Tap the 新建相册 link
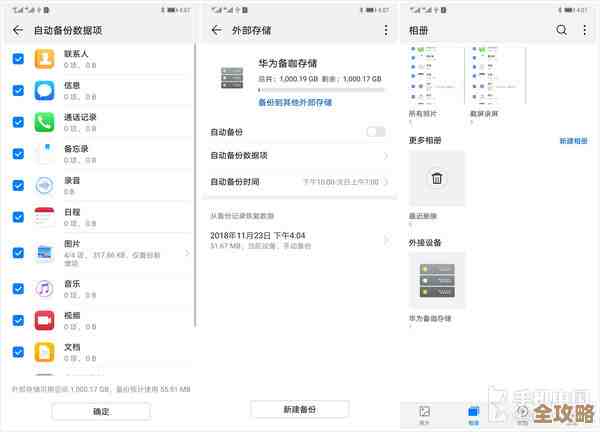Screen dimensions: 600x432 point(574,141)
